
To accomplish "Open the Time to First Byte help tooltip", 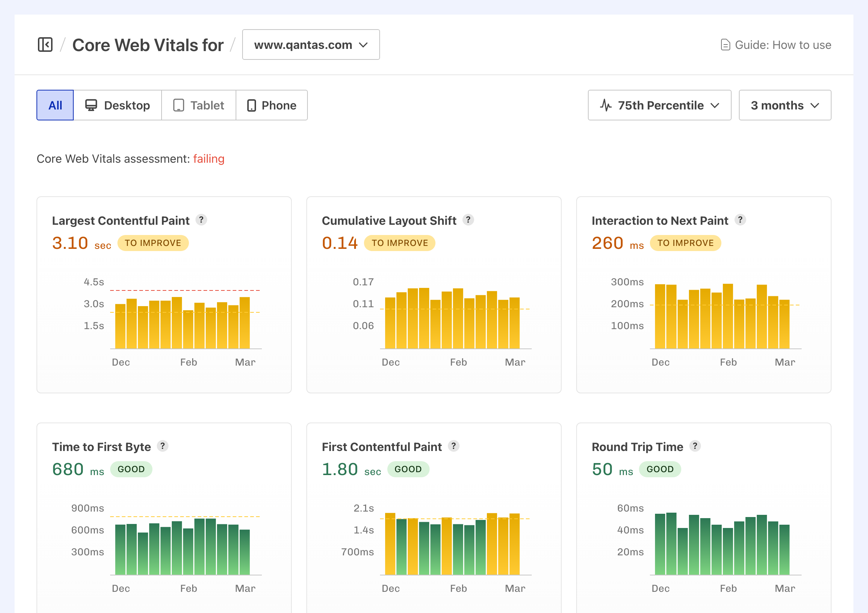I will (x=163, y=446).
